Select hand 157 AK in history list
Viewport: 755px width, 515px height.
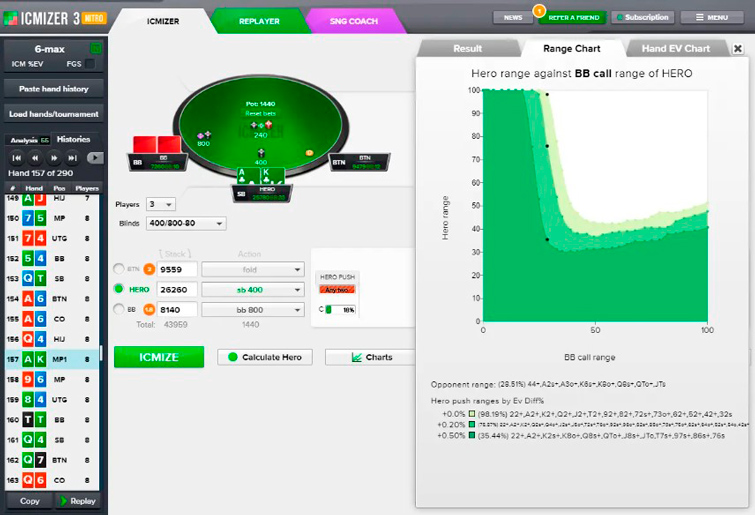tap(52, 359)
